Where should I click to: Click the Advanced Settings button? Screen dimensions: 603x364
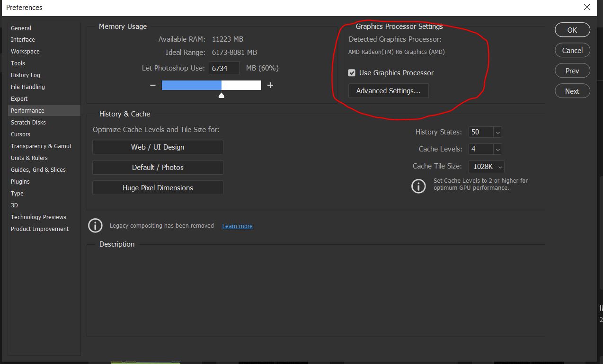(388, 90)
